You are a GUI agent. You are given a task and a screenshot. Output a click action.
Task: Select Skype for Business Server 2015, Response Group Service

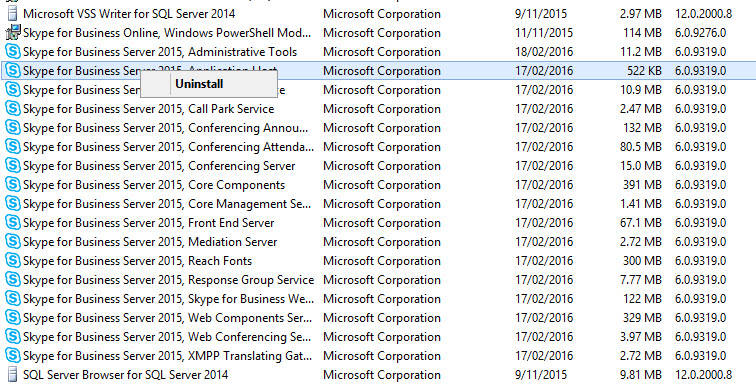pos(168,280)
